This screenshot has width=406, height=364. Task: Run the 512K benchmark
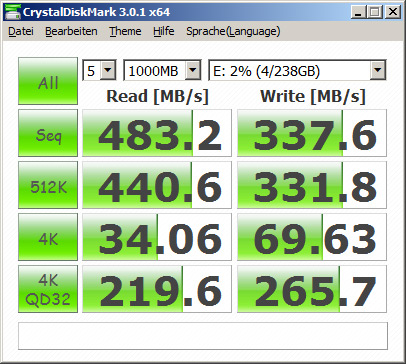(48, 185)
